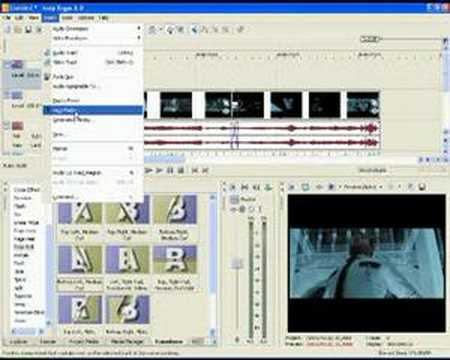Choose Marker in Insert menu
Image resolution: width=450 pixels, height=360 pixels.
(x=93, y=148)
